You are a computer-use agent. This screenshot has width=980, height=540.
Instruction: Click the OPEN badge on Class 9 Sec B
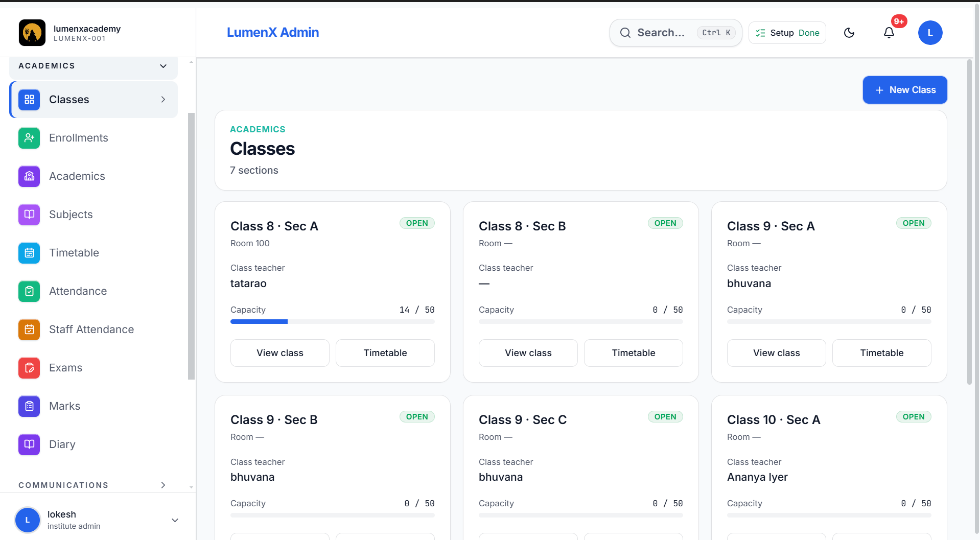pyautogui.click(x=417, y=417)
